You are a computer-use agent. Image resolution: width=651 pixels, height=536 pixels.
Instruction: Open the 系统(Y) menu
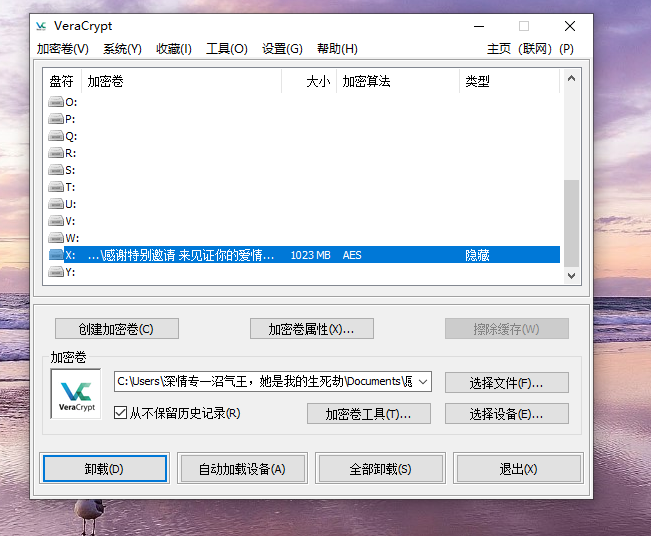(122, 49)
